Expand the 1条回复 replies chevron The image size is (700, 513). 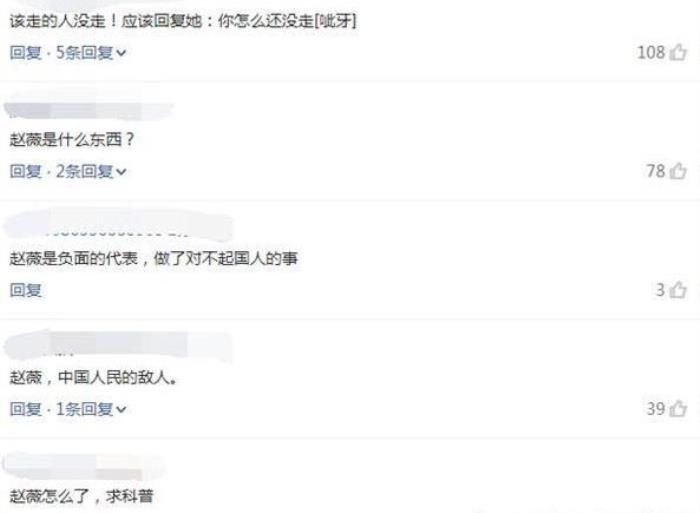pyautogui.click(x=121, y=409)
